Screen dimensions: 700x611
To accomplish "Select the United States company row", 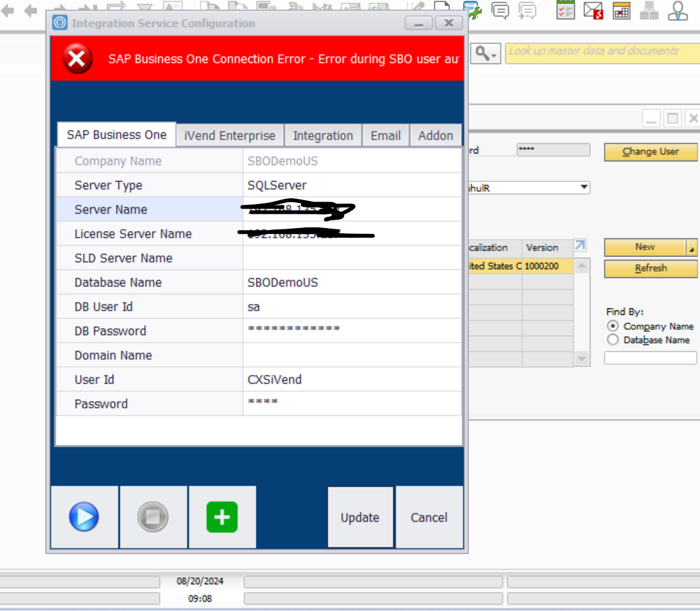I will click(x=521, y=266).
